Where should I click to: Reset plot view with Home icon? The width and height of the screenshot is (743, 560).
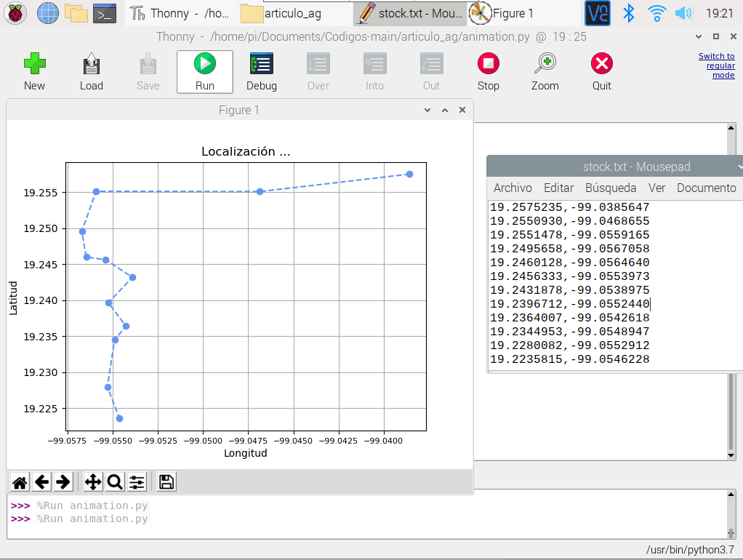[x=20, y=481]
